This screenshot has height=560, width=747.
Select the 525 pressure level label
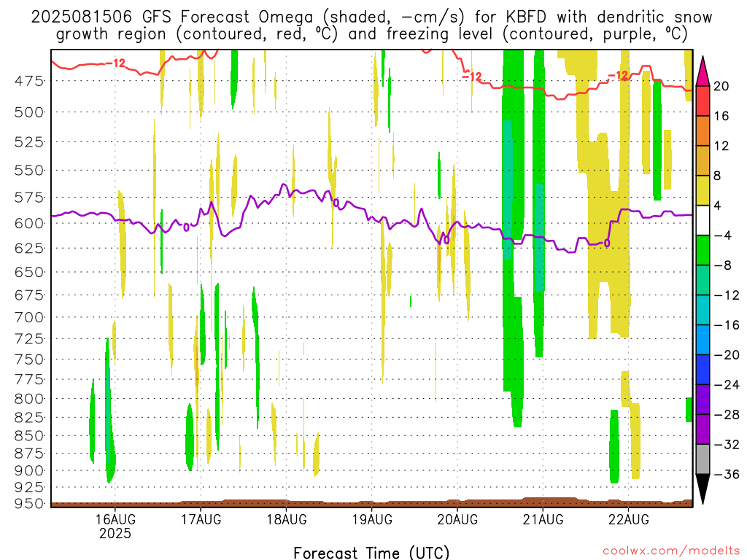tap(29, 142)
